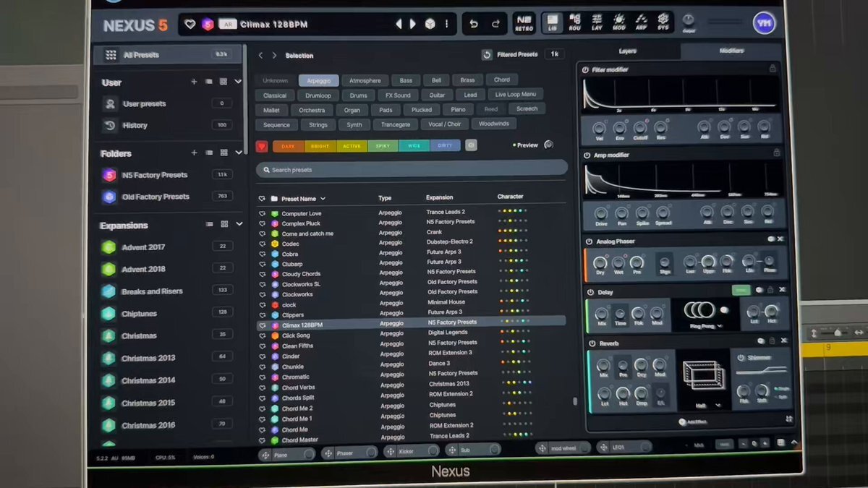Switch to the Layers tab
The height and width of the screenshot is (488, 868).
628,51
